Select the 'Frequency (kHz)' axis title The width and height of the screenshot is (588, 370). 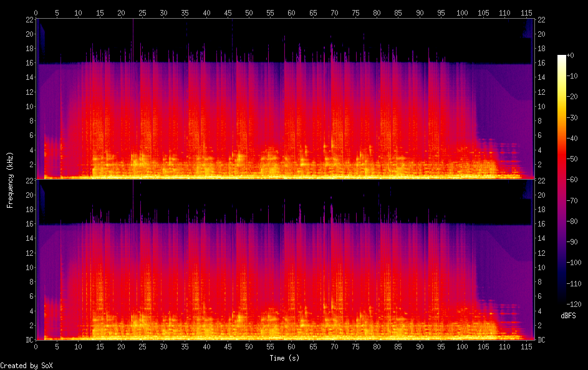[10, 180]
